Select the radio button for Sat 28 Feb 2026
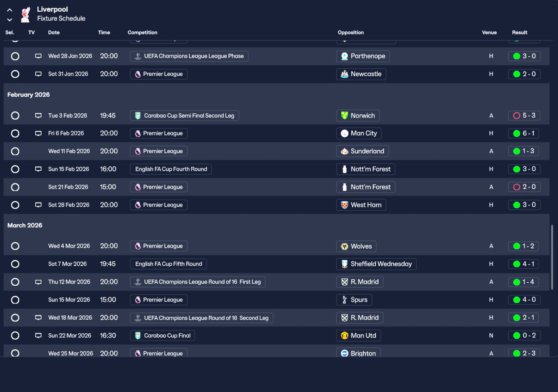The image size is (558, 392). coord(15,205)
